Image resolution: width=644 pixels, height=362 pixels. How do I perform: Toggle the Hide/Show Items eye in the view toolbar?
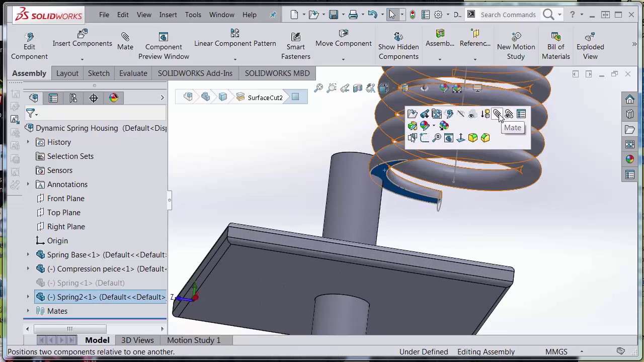425,88
